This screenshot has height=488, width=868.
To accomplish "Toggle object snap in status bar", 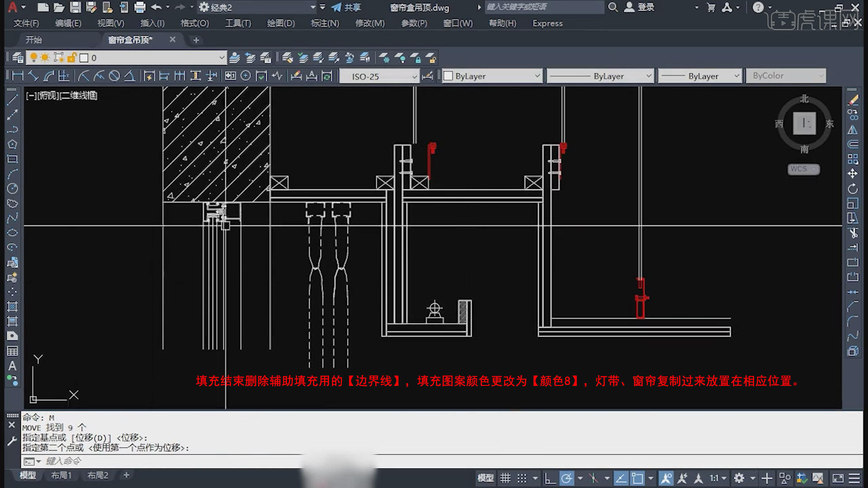I will coord(637,478).
